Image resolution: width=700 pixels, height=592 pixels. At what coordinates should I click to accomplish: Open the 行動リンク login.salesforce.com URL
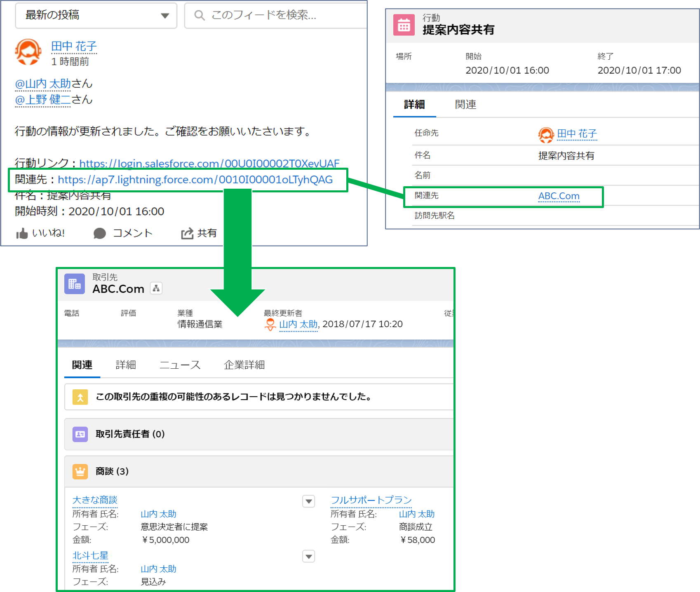click(209, 164)
